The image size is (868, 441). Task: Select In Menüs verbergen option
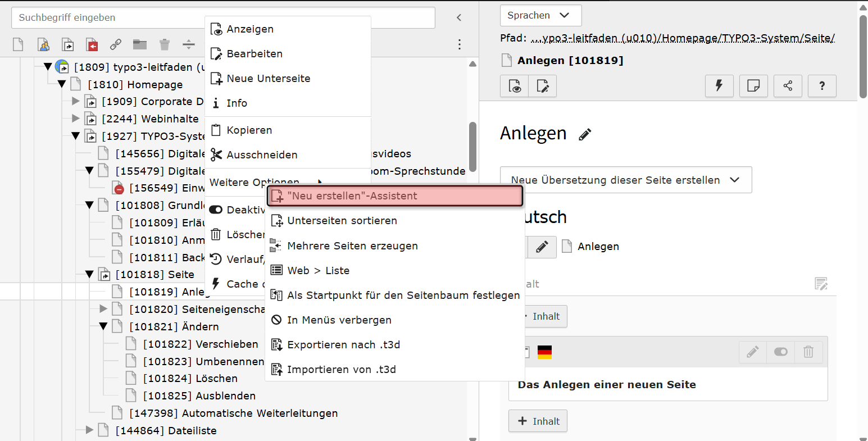click(339, 320)
